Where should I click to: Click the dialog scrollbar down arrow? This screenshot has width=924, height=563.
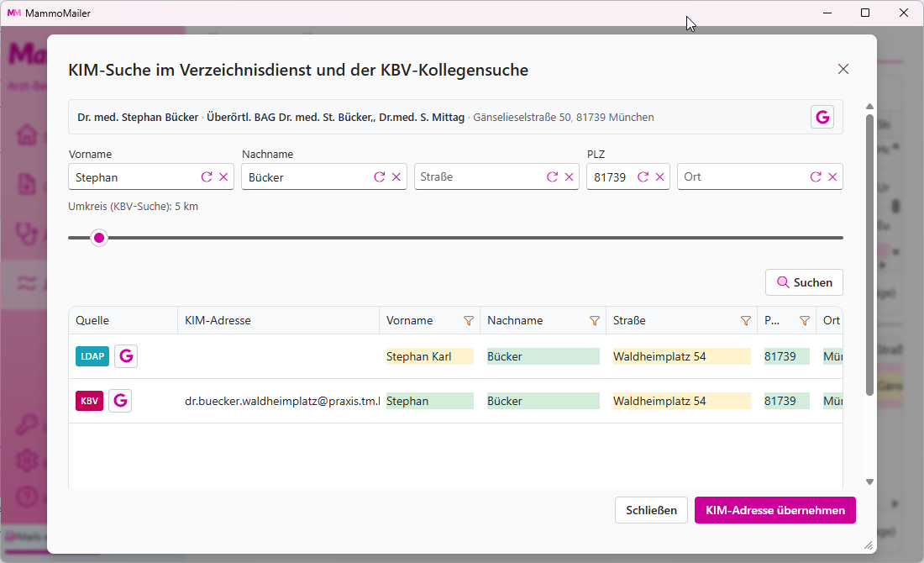869,481
